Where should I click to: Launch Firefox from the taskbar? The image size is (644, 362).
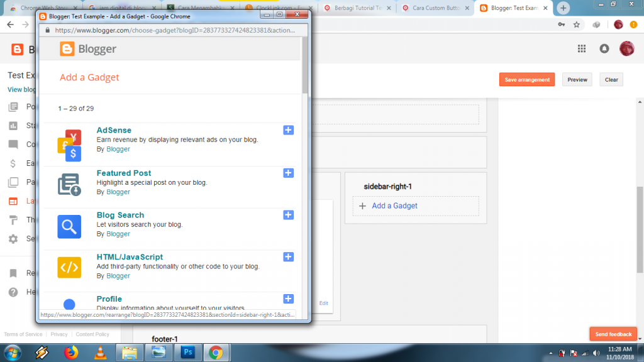(71, 353)
